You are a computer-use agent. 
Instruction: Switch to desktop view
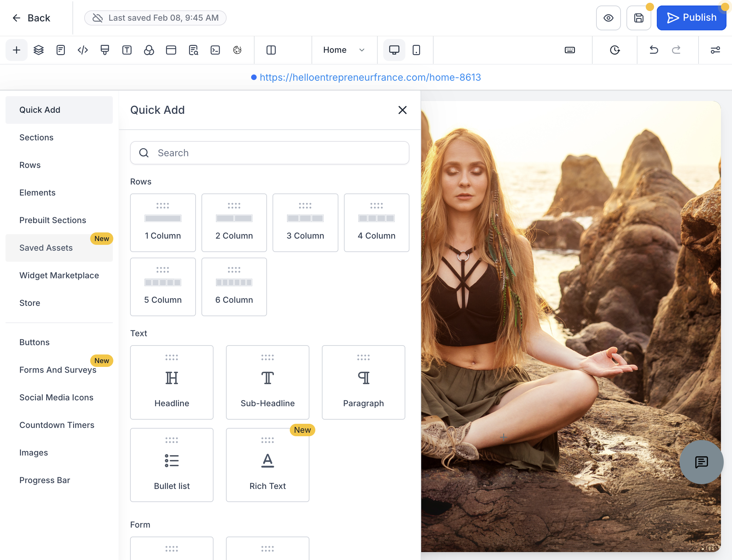point(394,50)
